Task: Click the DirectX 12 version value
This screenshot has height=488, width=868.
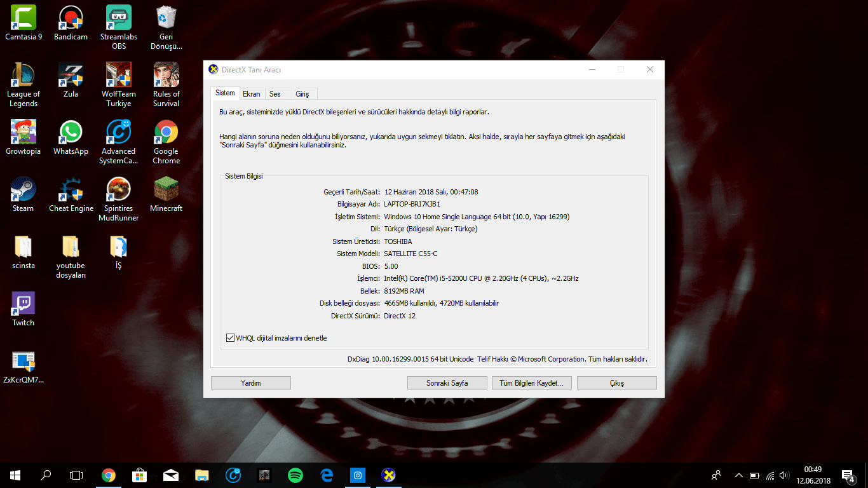Action: [400, 316]
